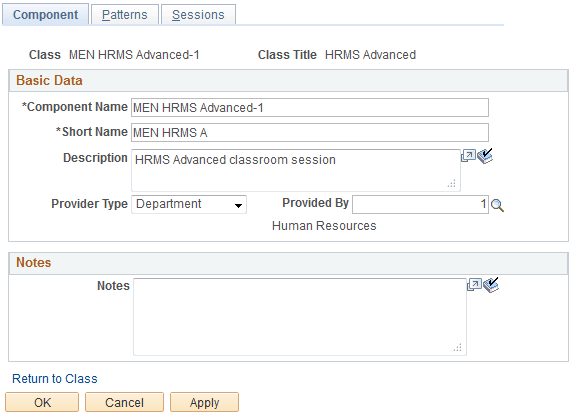This screenshot has height=417, width=572.
Task: Click into Provided By field
Action: point(420,204)
